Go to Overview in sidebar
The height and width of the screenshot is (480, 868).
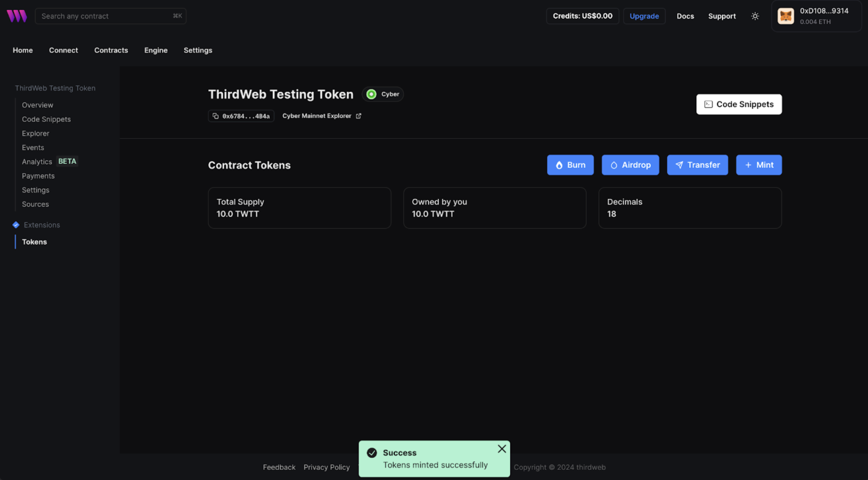pyautogui.click(x=37, y=105)
